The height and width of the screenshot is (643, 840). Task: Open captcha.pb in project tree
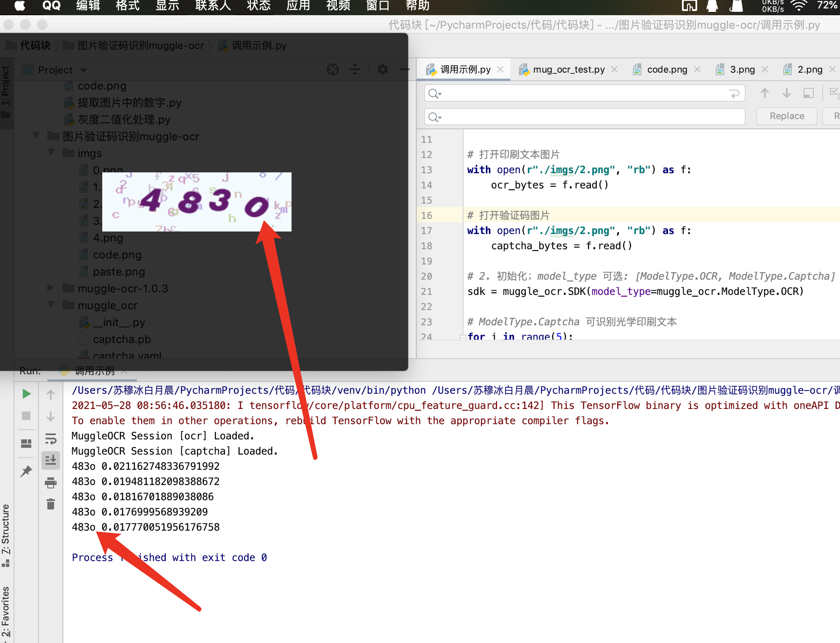122,339
